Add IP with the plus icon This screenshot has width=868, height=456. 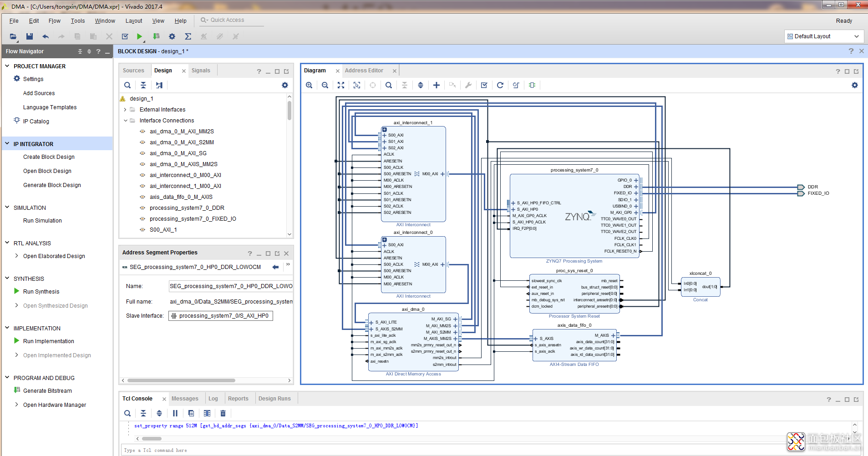point(437,85)
